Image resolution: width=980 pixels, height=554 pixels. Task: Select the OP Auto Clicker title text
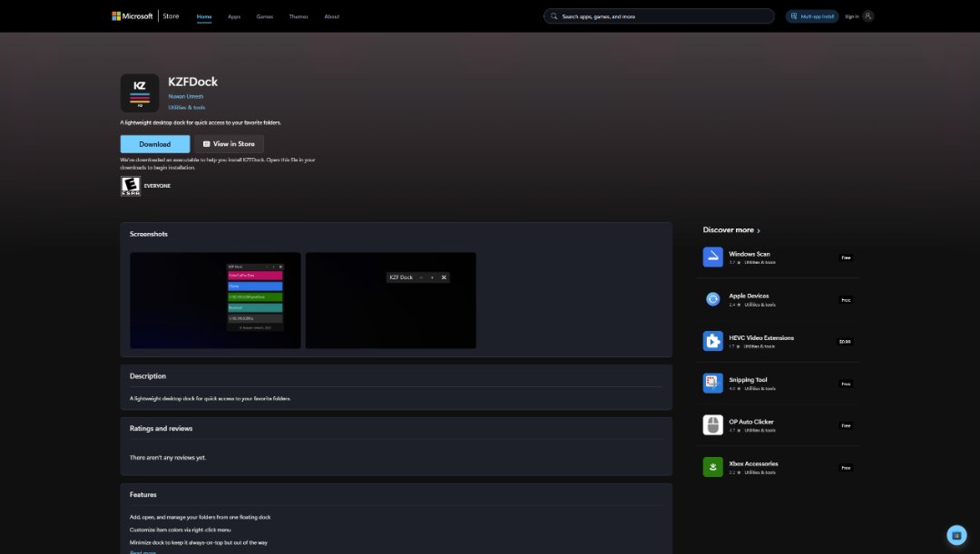click(x=751, y=422)
